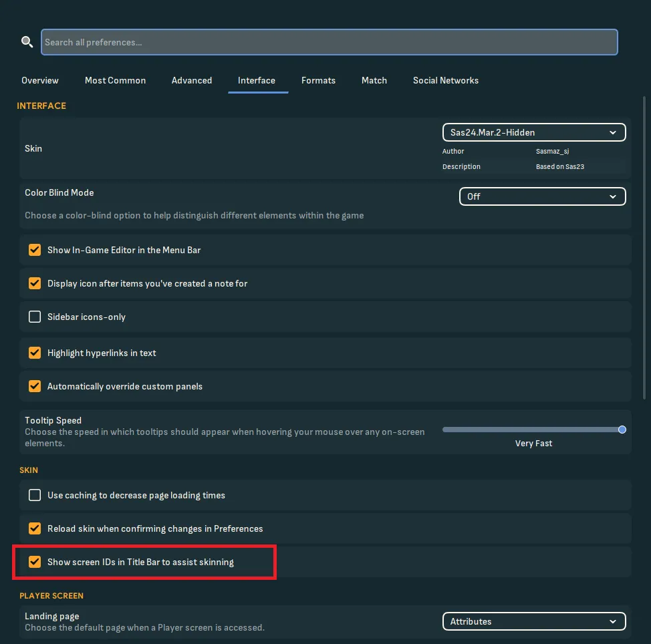Image resolution: width=651 pixels, height=644 pixels.
Task: Click the search magnifying glass icon
Action: point(27,41)
